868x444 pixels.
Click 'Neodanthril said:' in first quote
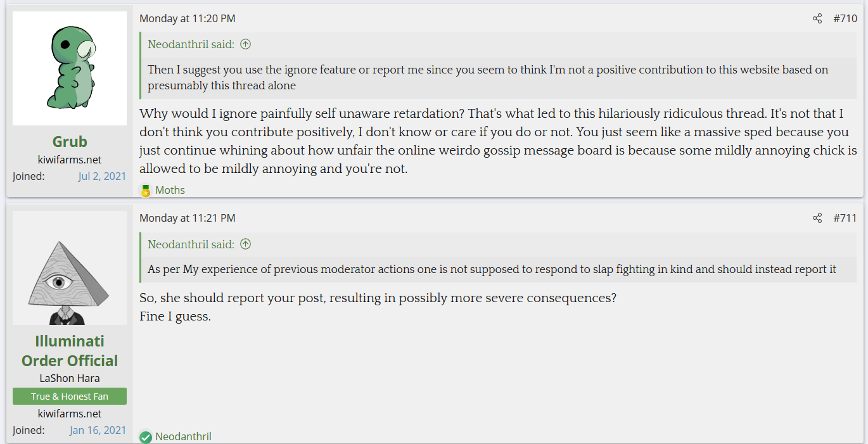191,44
